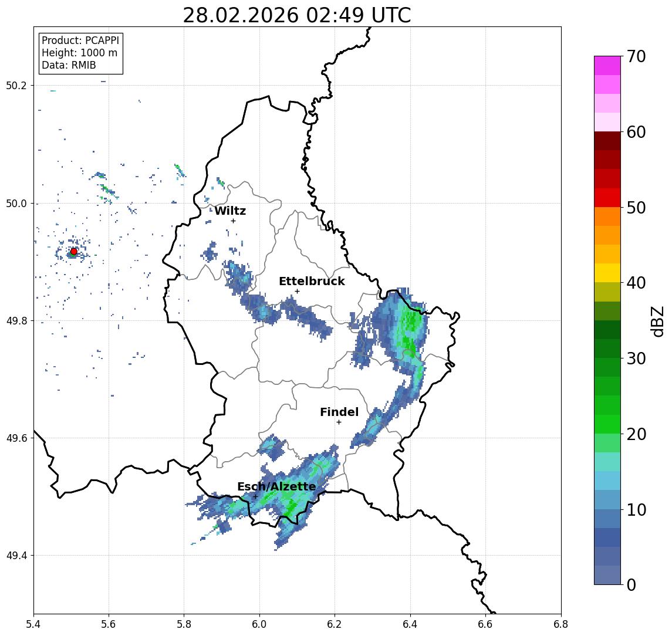Screen dimensions: 672x636
Task: Click the 70 tick label on colorbar
Action: pos(636,56)
